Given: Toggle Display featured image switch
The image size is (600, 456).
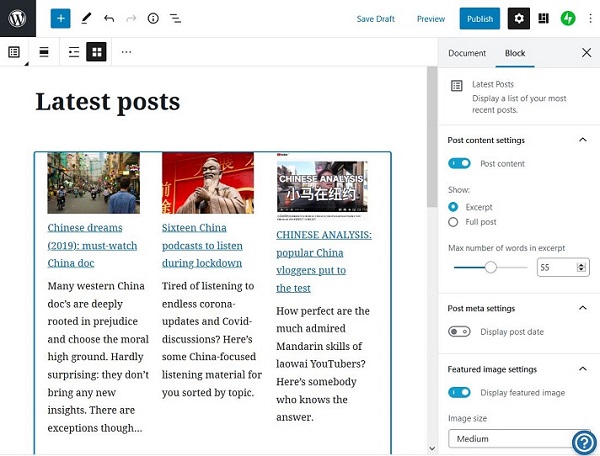Looking at the screenshot, I should [x=459, y=392].
